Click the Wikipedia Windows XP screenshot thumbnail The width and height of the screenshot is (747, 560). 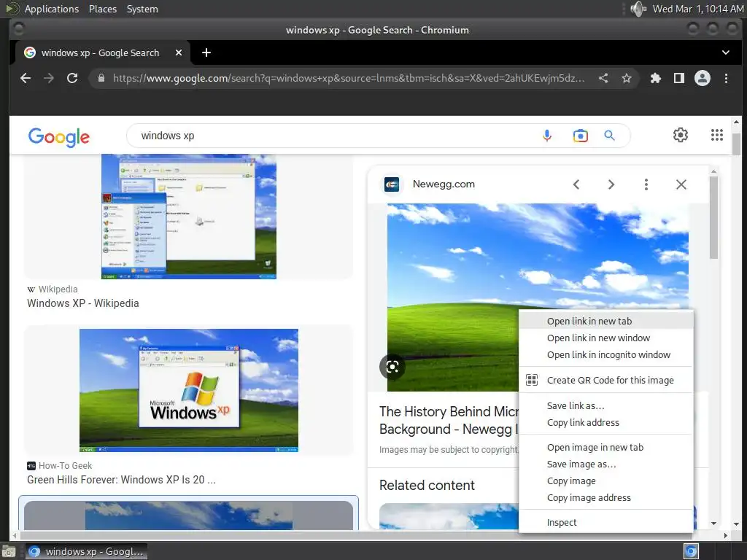[189, 216]
